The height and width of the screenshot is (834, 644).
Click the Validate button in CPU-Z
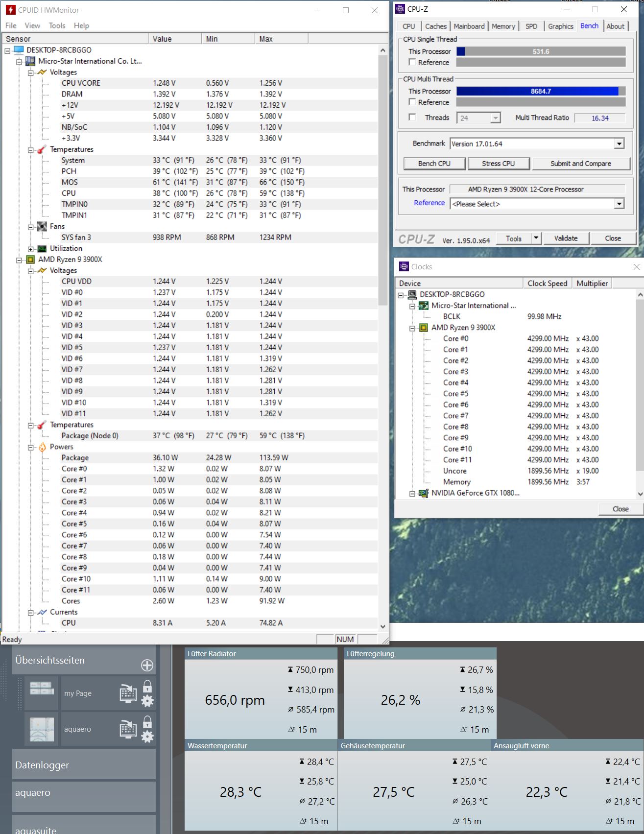[x=566, y=238]
